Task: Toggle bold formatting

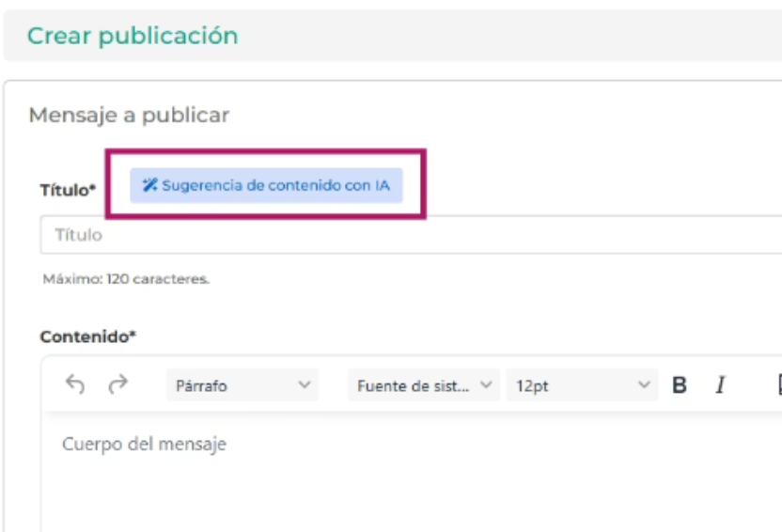Action: [x=680, y=385]
